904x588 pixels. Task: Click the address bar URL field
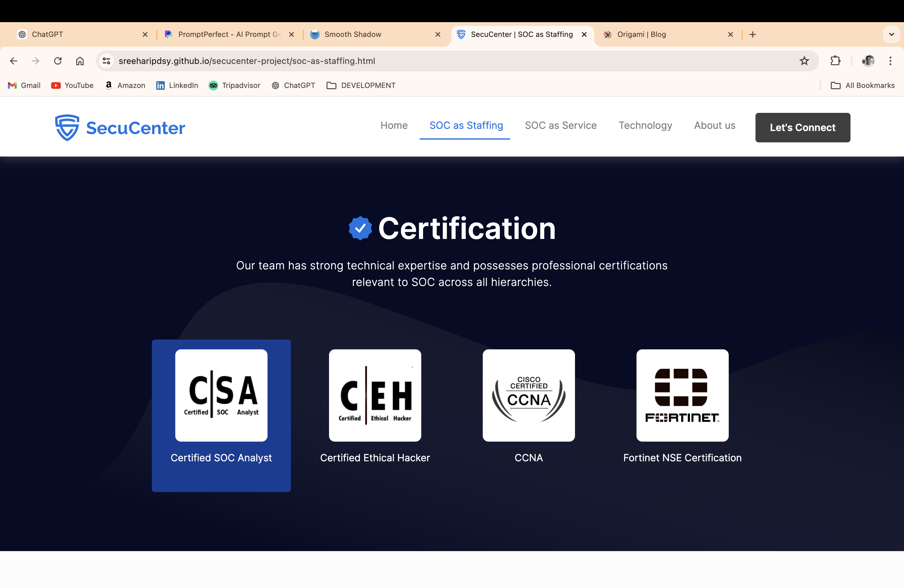click(x=418, y=61)
